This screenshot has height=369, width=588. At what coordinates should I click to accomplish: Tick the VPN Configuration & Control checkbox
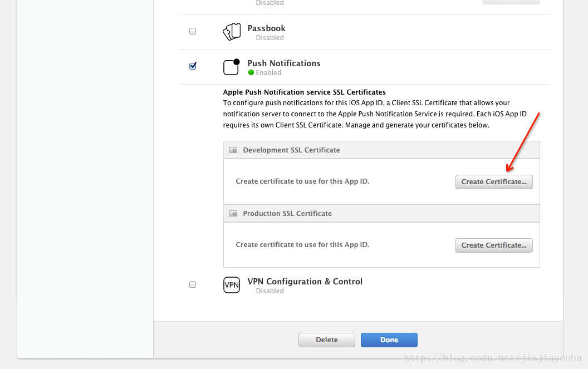coord(193,284)
